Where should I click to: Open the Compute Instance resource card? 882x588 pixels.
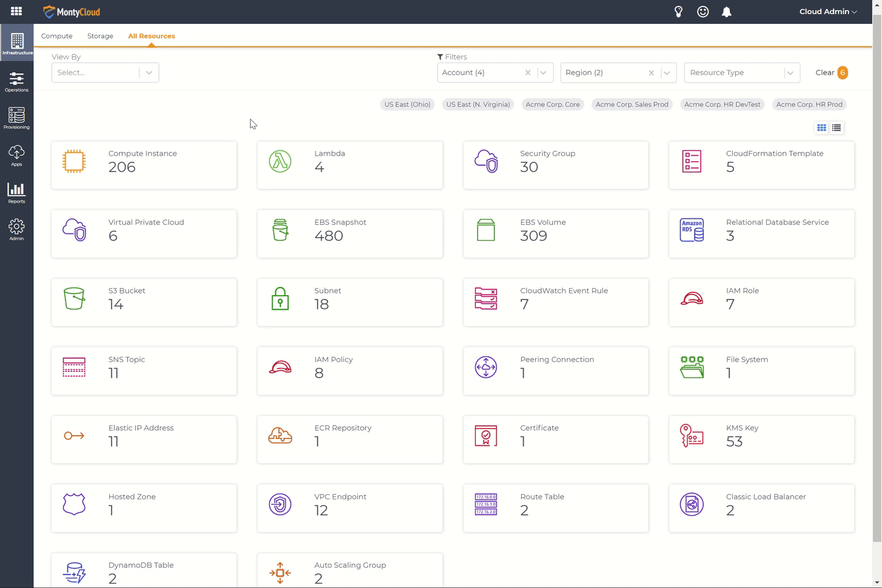[144, 166]
